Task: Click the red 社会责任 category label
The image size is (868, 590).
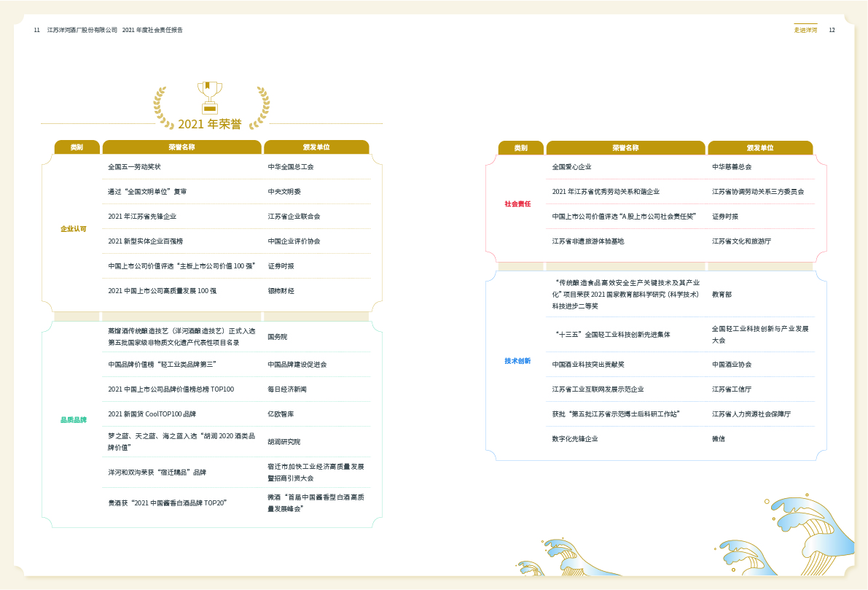Action: 517,204
